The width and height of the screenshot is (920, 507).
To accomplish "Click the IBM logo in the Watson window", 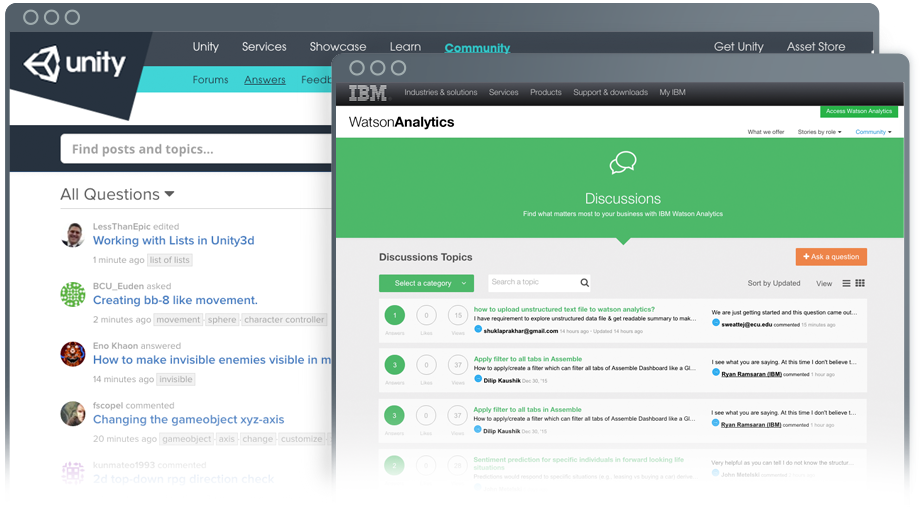I will pyautogui.click(x=368, y=93).
